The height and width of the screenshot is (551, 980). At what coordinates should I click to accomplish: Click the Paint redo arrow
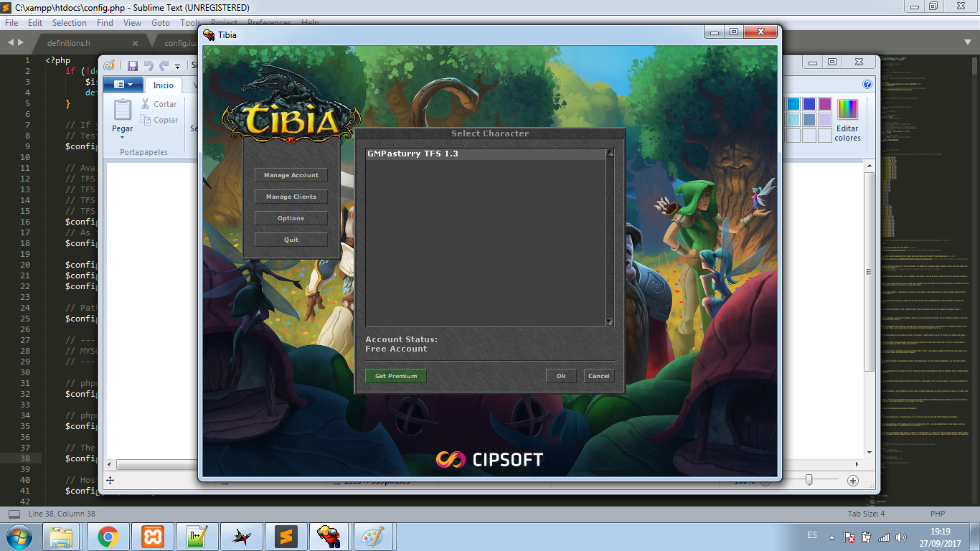click(x=164, y=65)
